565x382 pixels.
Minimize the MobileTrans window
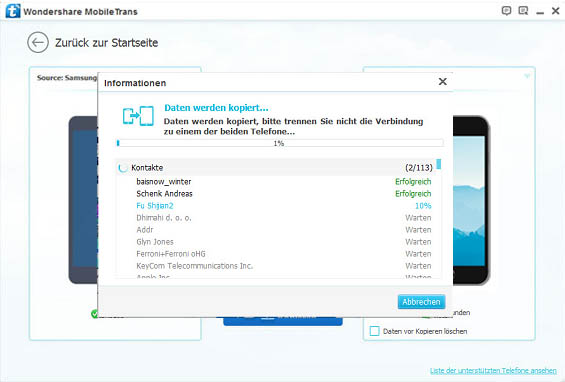[x=540, y=12]
